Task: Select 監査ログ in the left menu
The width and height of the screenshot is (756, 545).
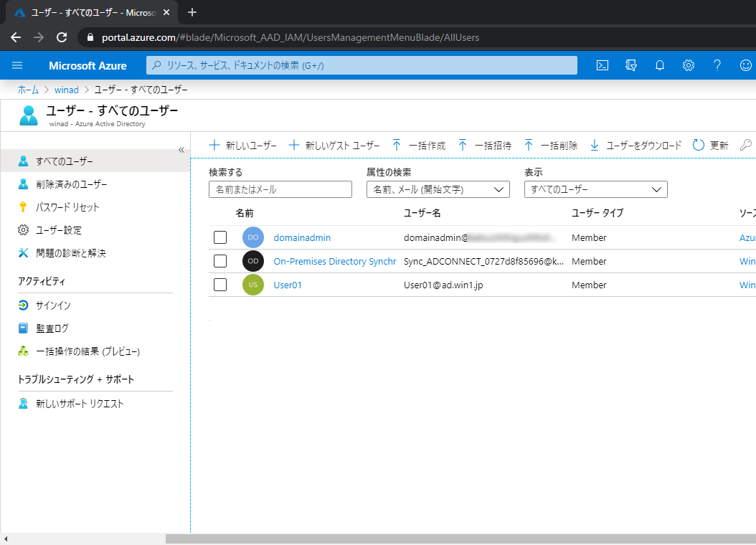Action: coord(95,328)
